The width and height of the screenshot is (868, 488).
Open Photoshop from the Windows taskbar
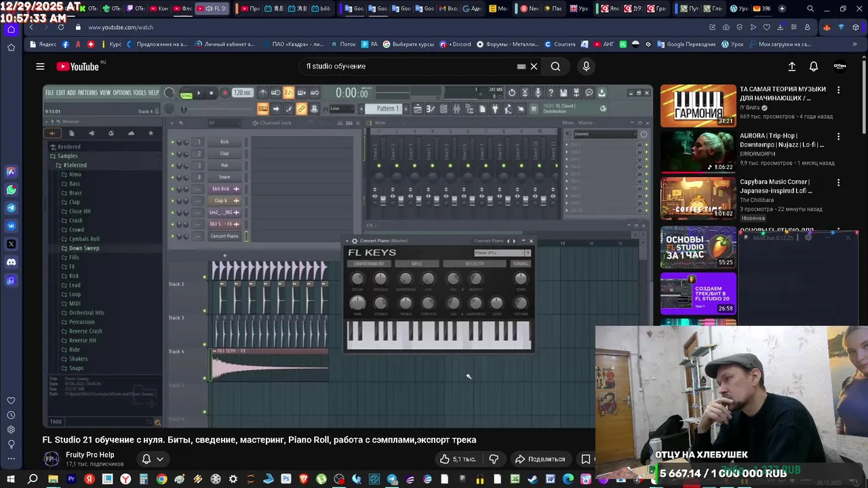pos(286,479)
